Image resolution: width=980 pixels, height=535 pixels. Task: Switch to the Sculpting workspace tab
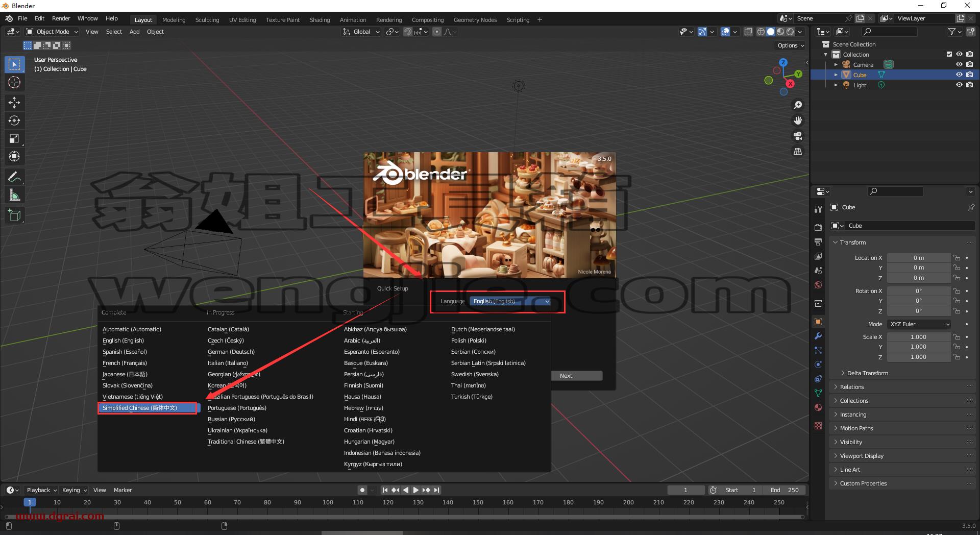coord(207,20)
